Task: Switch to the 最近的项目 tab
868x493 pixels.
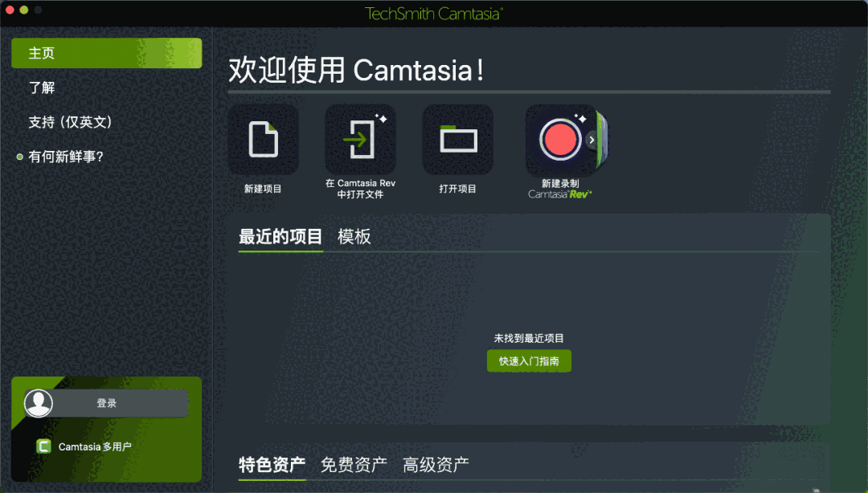Action: point(280,237)
